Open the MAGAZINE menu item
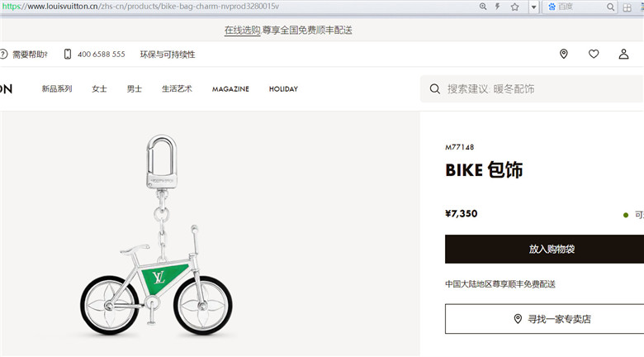The width and height of the screenshot is (644, 357). 230,89
